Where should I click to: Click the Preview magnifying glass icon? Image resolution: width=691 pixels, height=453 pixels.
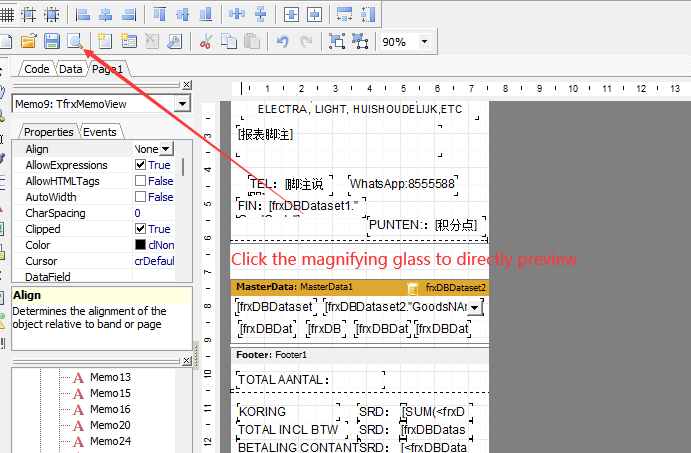tap(75, 41)
